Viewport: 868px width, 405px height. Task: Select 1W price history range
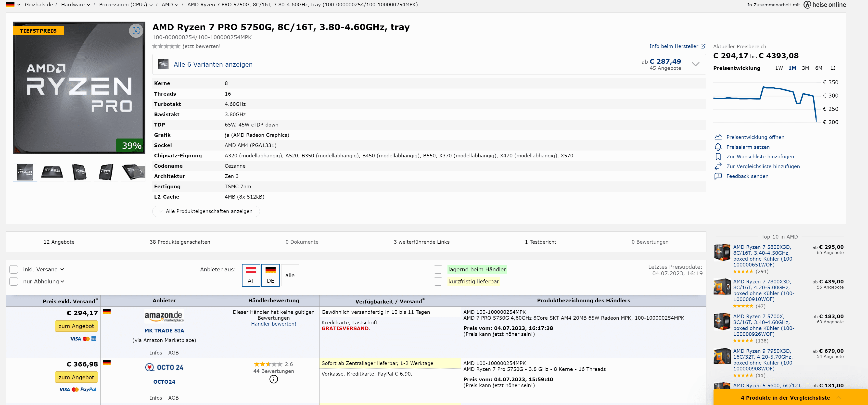[x=779, y=68]
